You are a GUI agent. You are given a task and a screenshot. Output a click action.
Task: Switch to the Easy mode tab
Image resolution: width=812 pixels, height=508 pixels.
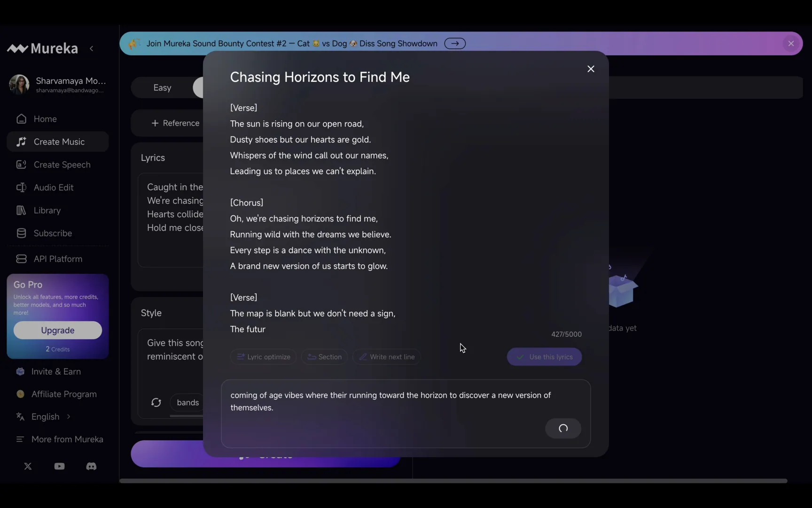162,88
